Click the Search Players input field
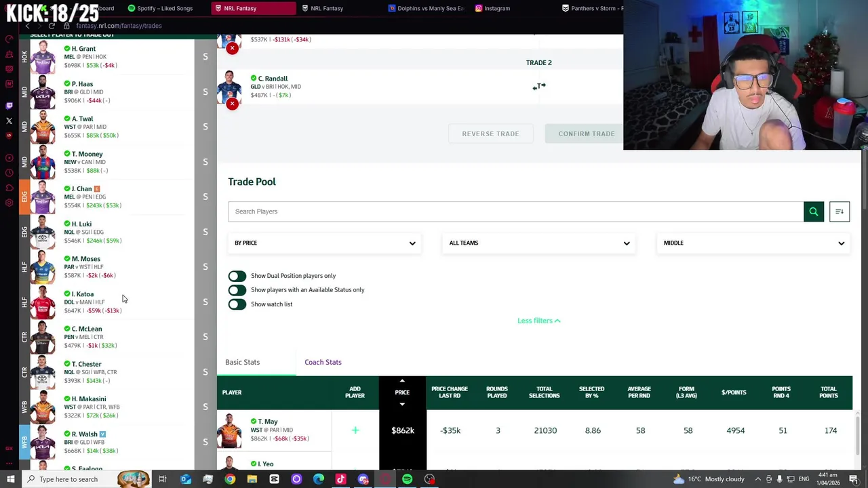Image resolution: width=868 pixels, height=488 pixels. coord(516,211)
